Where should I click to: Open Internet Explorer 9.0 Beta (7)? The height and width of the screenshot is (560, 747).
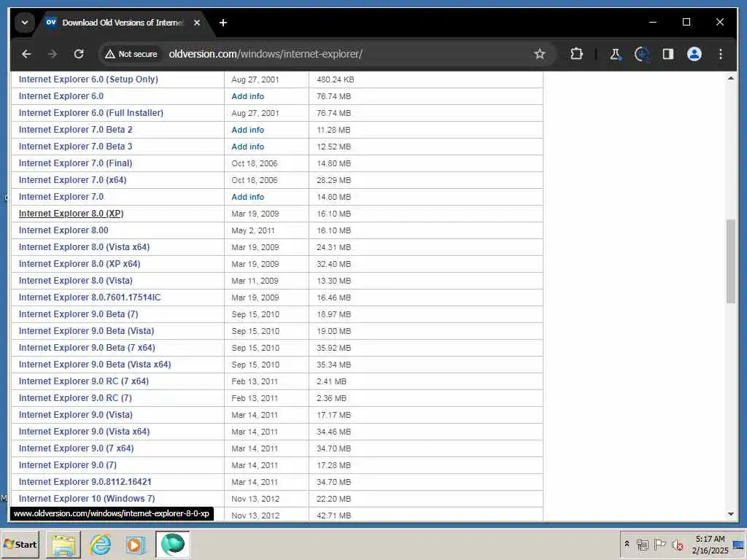79,314
